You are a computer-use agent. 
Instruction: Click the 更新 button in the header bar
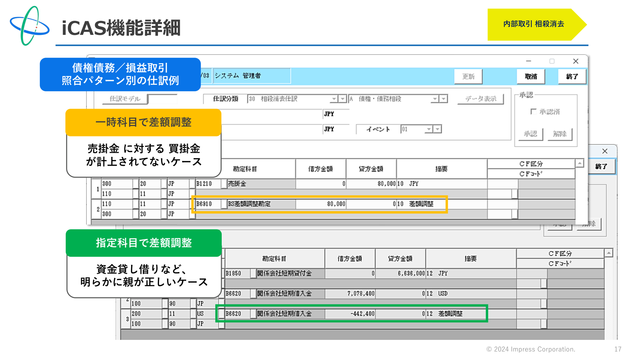468,76
